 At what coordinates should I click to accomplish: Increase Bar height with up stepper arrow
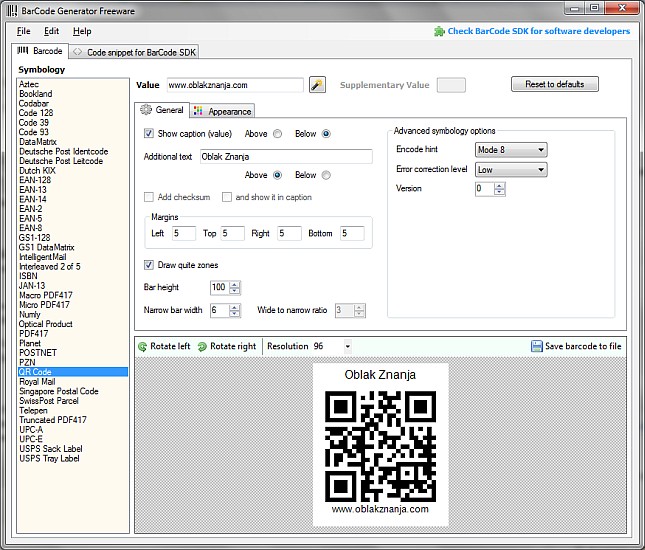click(235, 284)
